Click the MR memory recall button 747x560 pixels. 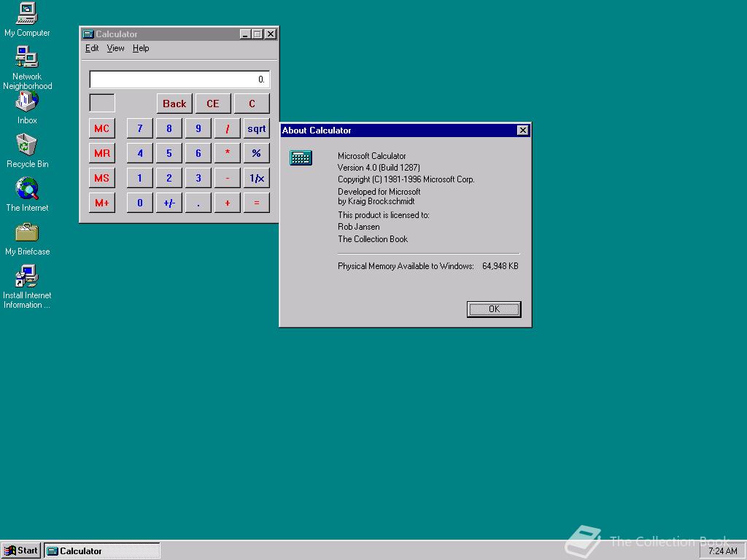102,153
